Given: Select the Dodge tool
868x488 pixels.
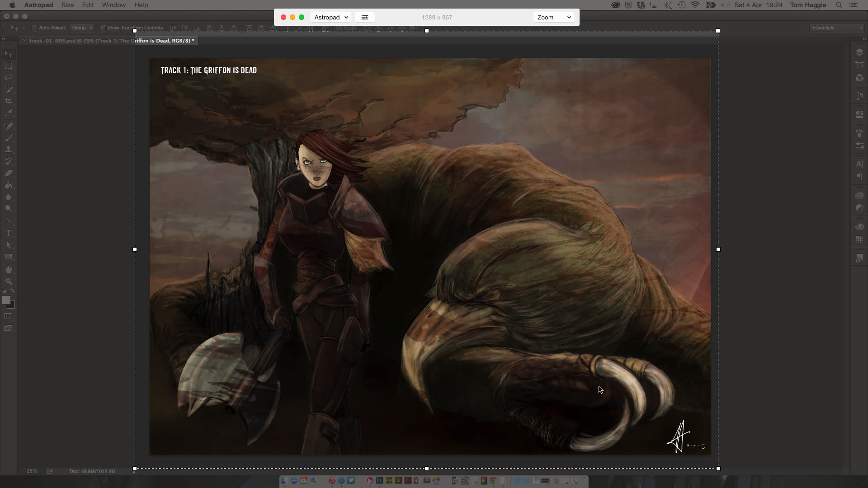Looking at the screenshot, I should (9, 209).
